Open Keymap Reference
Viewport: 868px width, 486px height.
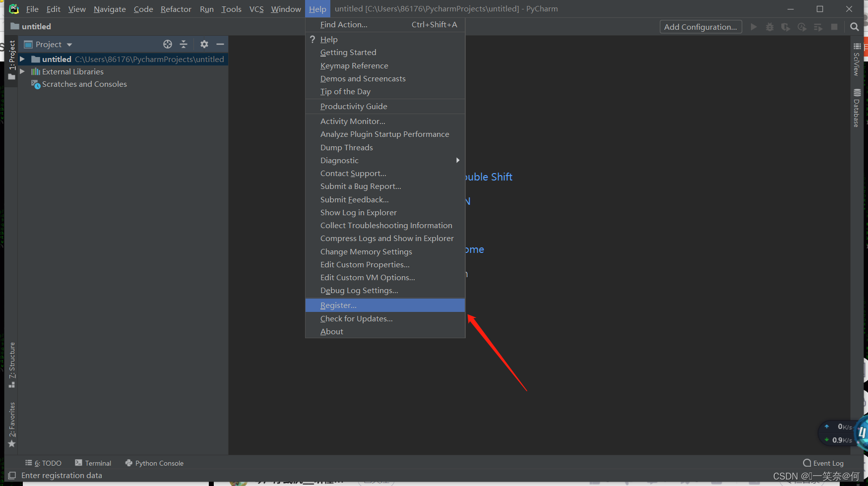[x=385, y=65]
